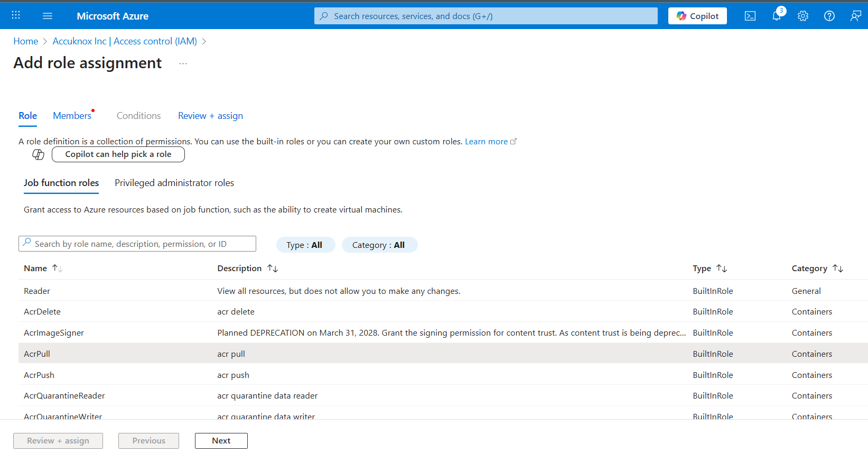Select the AcrPull role row
868x453 pixels.
443,354
